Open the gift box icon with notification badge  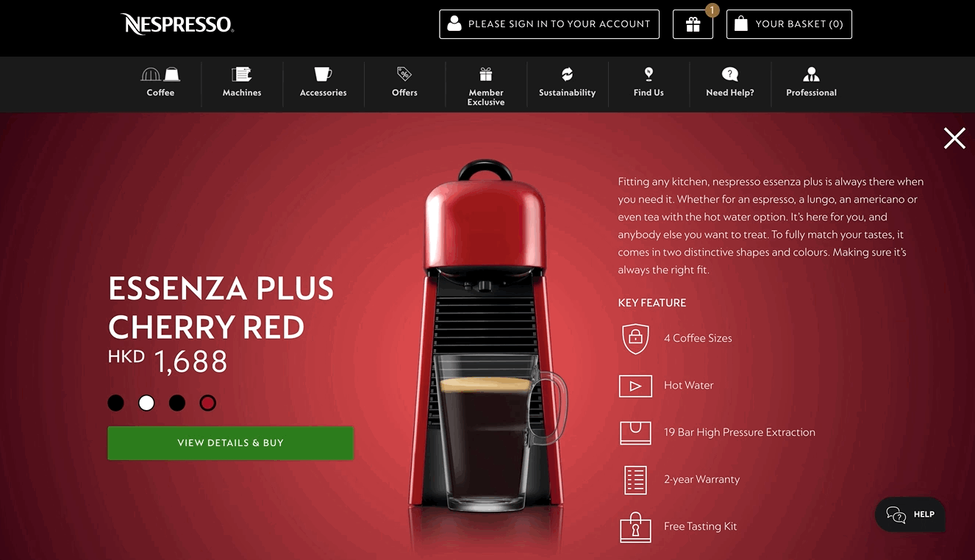pos(693,24)
